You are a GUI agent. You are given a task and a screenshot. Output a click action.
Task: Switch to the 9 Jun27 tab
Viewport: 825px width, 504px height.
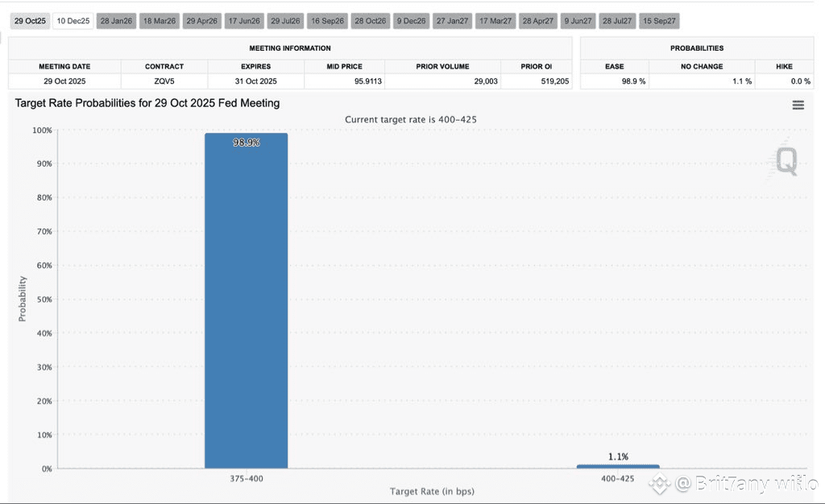[578, 21]
